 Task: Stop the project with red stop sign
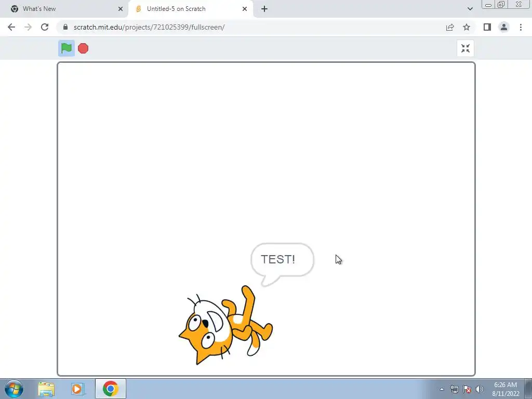83,48
